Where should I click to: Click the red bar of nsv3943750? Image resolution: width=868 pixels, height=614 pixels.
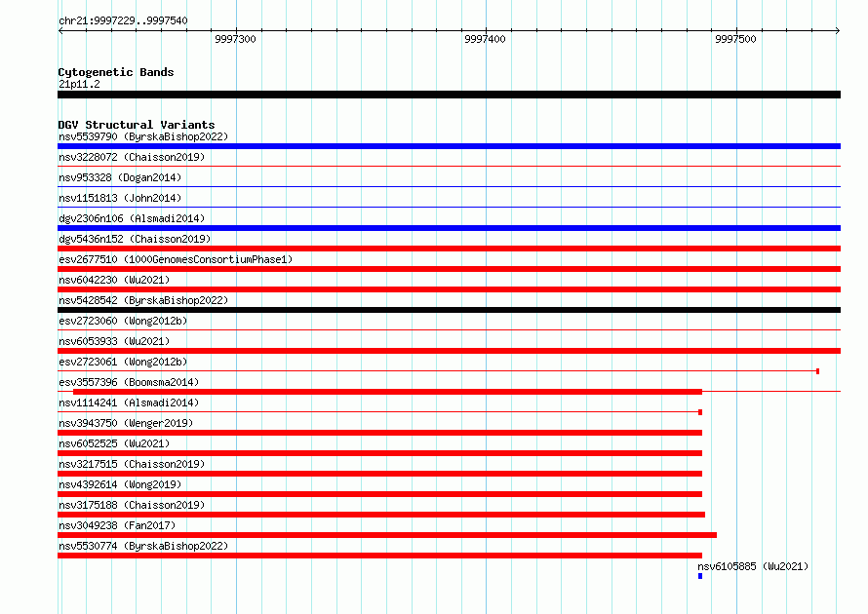pyautogui.click(x=379, y=433)
